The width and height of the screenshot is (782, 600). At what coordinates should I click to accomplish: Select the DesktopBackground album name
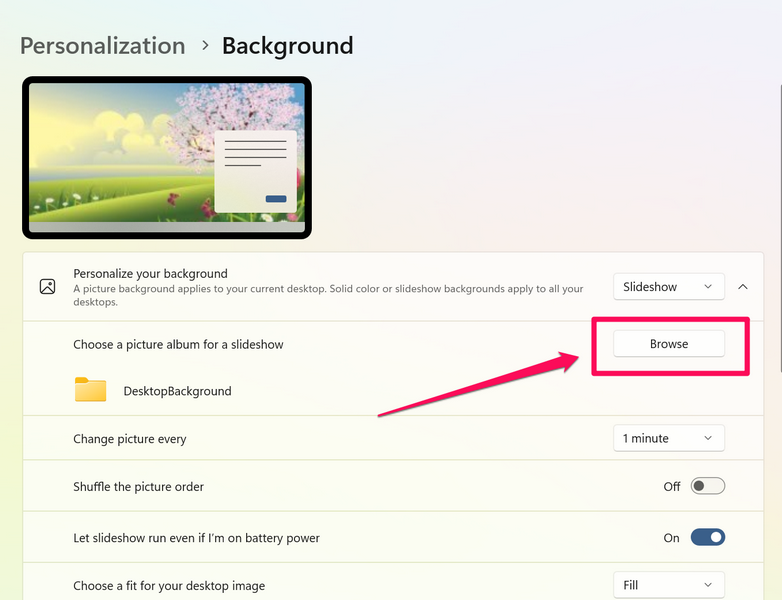point(177,391)
